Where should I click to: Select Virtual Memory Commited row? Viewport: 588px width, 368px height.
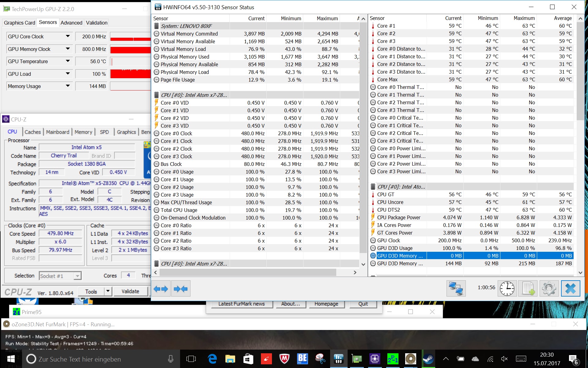[256, 34]
